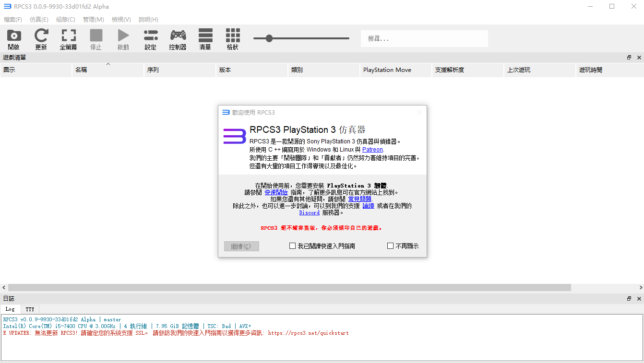This screenshot has height=363, width=644.
Task: Click the RPCS3 logo in welcome dialog
Action: [x=235, y=136]
